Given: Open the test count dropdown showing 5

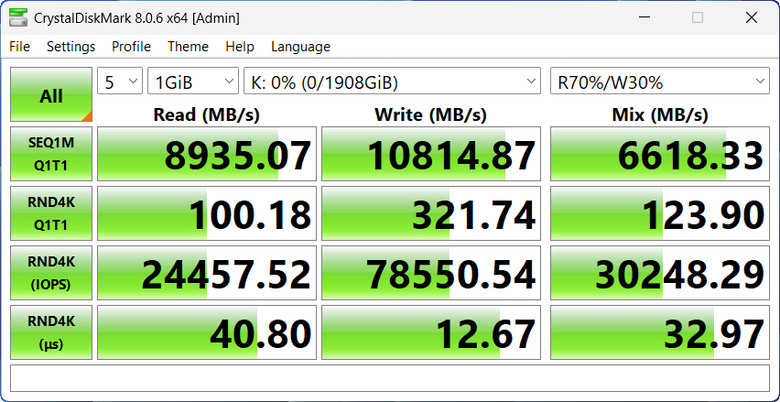Looking at the screenshot, I should [x=120, y=81].
